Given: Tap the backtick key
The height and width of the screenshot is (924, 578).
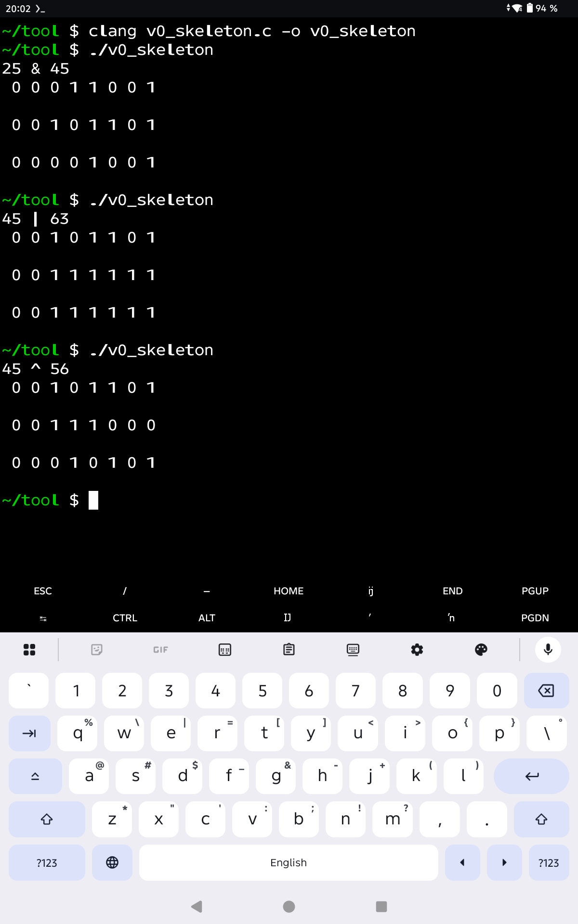Looking at the screenshot, I should tap(29, 691).
